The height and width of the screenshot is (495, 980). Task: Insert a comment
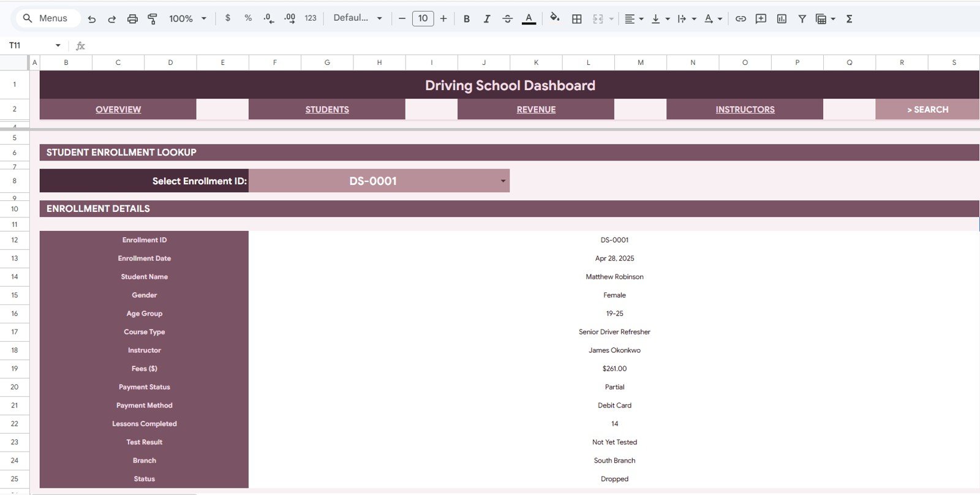(761, 19)
